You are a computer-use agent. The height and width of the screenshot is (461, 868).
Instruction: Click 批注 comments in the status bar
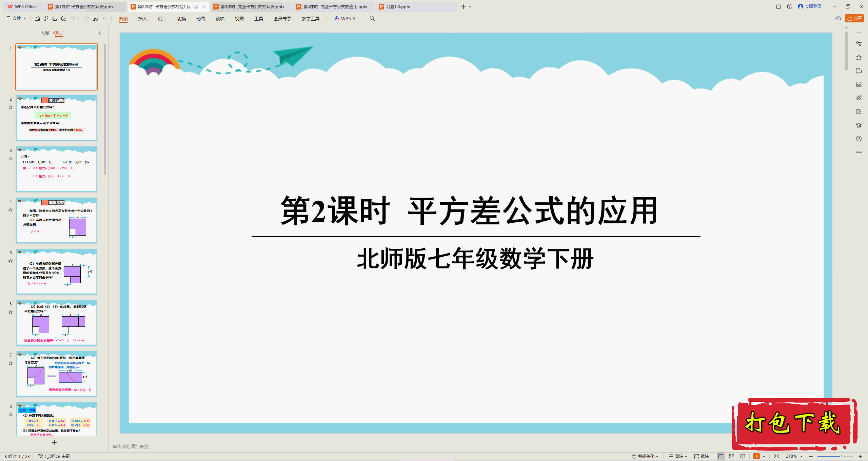coord(702,456)
